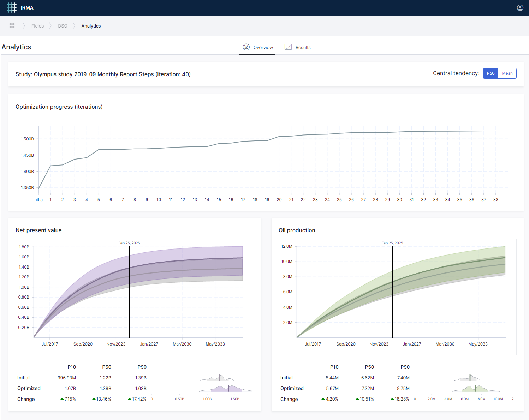Click the Overview gauge icon
This screenshot has height=420, width=529.
pyautogui.click(x=246, y=47)
